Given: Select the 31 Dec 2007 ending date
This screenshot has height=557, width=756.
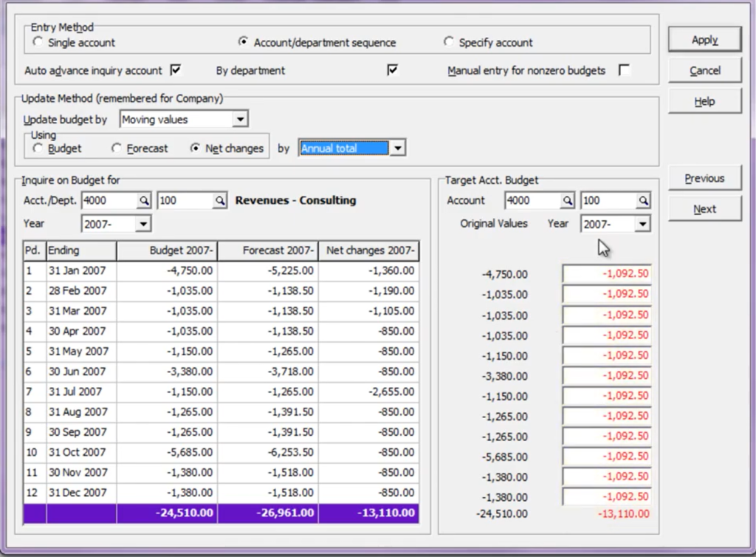Looking at the screenshot, I should 77,493.
